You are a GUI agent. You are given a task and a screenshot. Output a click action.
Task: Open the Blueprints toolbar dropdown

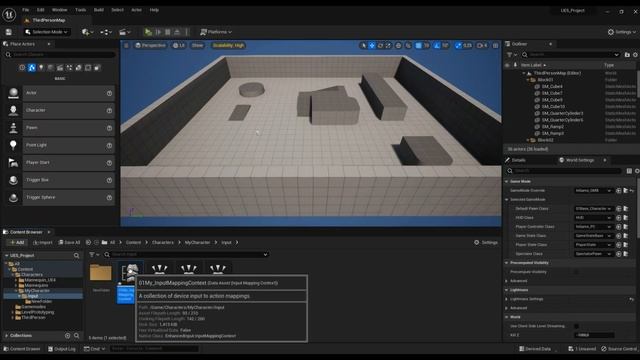[x=106, y=32]
